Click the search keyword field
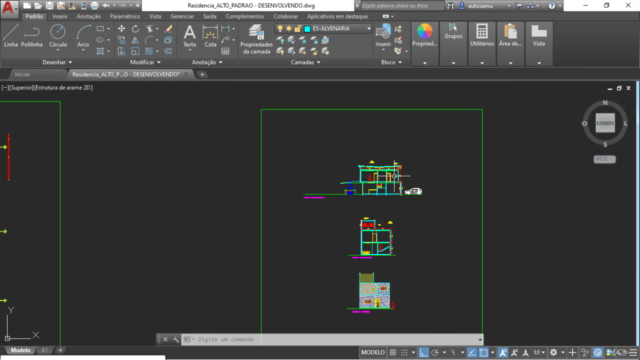The image size is (640, 360). tap(402, 6)
